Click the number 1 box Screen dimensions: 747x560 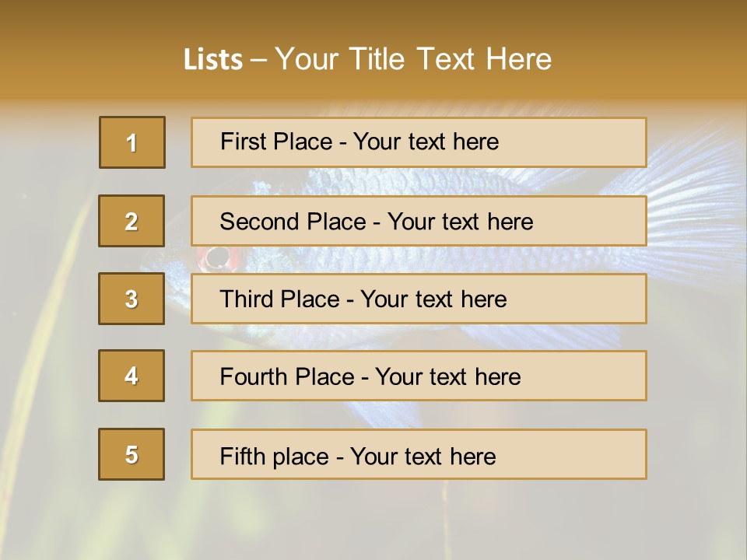coord(132,142)
